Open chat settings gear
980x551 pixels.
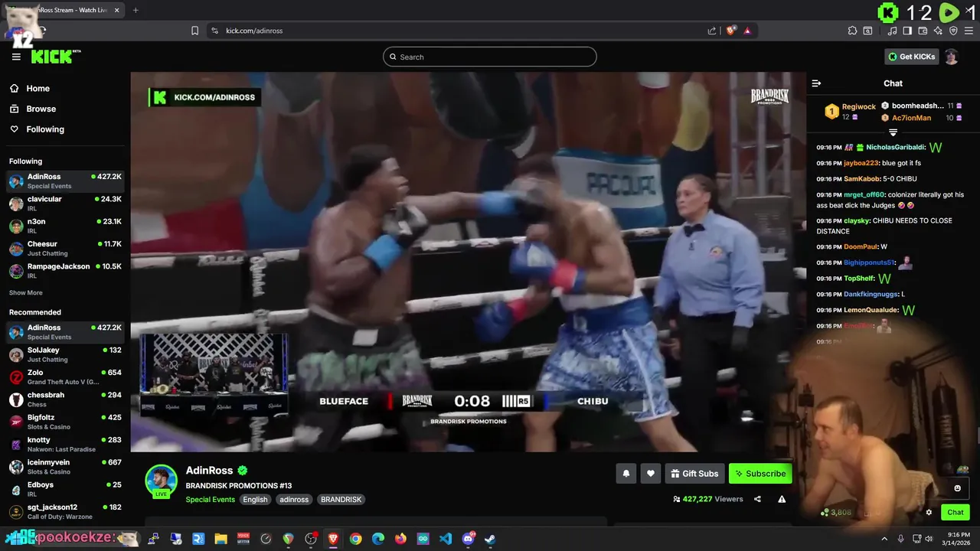point(929,513)
